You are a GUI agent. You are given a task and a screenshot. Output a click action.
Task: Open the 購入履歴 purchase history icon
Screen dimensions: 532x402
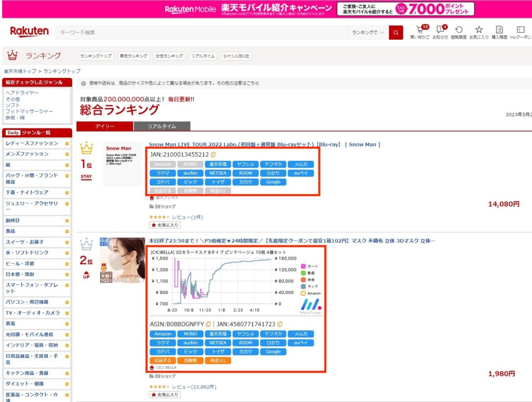coord(499,30)
